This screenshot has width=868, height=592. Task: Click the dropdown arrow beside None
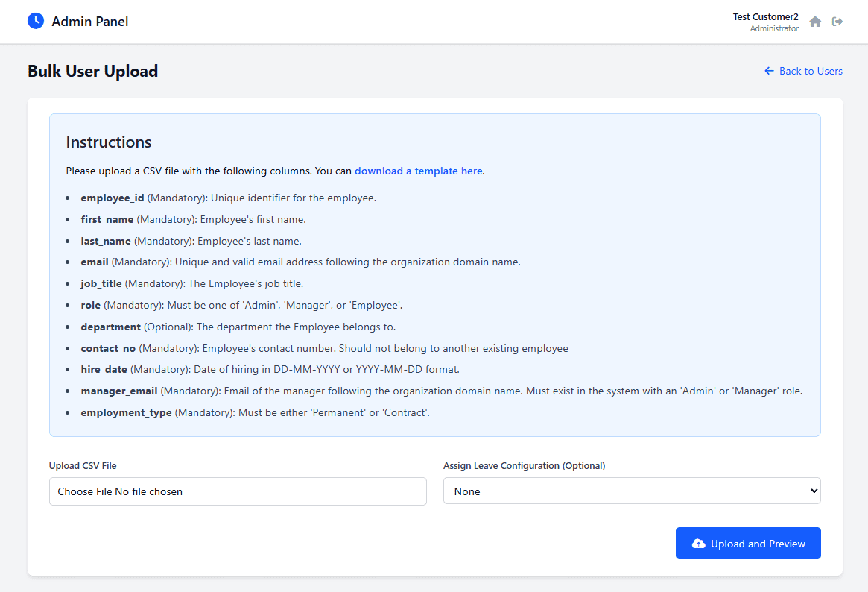coord(813,491)
